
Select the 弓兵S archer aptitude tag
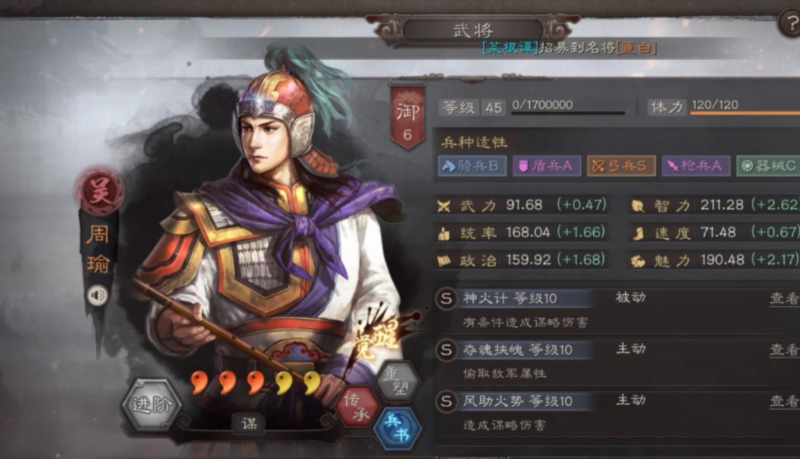click(x=621, y=166)
